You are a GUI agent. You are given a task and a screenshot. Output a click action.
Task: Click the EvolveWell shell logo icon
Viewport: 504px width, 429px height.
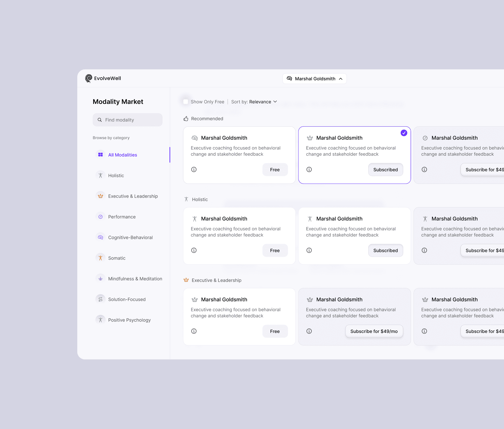tap(88, 78)
